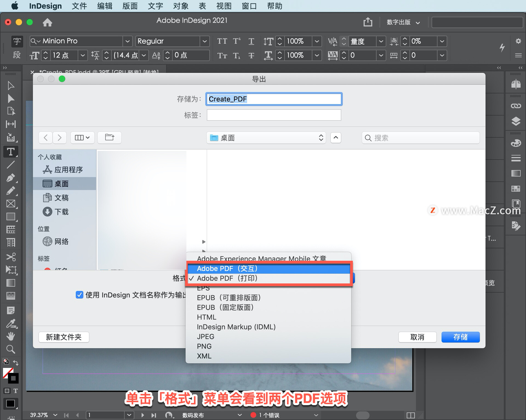Image resolution: width=526 pixels, height=420 pixels.
Task: Open the Pages panel icon
Action: coord(516,84)
